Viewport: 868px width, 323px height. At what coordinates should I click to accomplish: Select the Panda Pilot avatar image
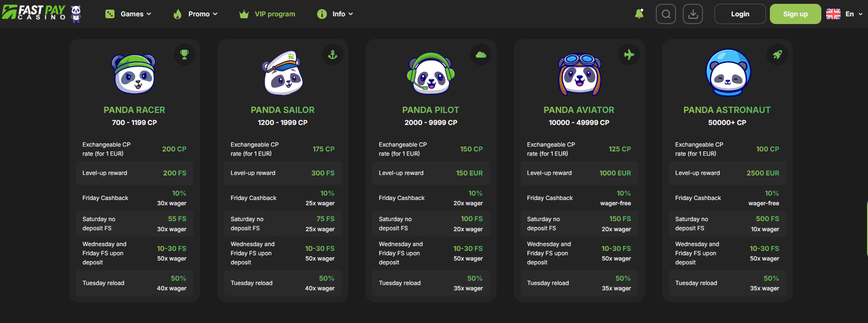pos(431,73)
